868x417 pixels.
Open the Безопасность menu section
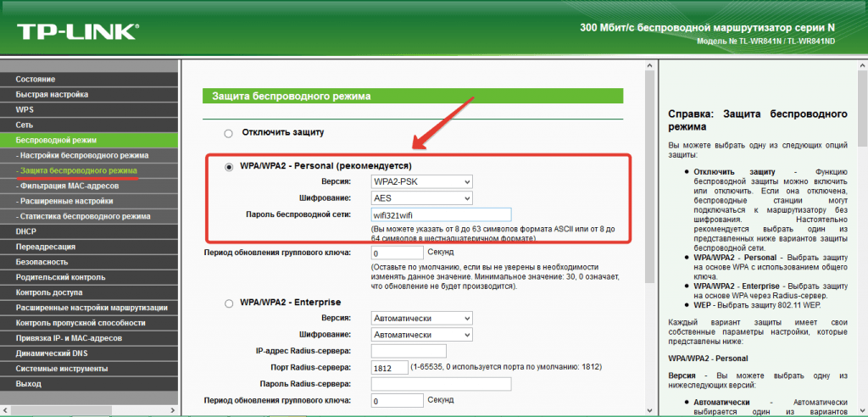(89, 262)
